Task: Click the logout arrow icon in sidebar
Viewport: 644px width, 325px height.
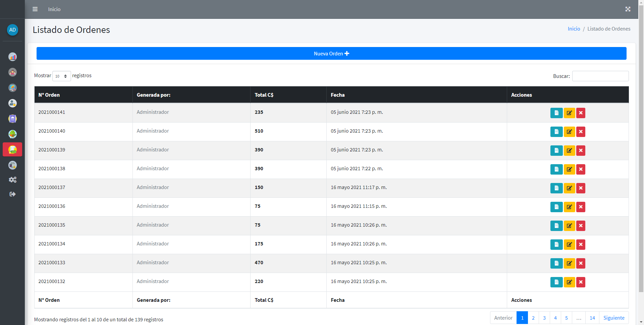Action: point(12,194)
